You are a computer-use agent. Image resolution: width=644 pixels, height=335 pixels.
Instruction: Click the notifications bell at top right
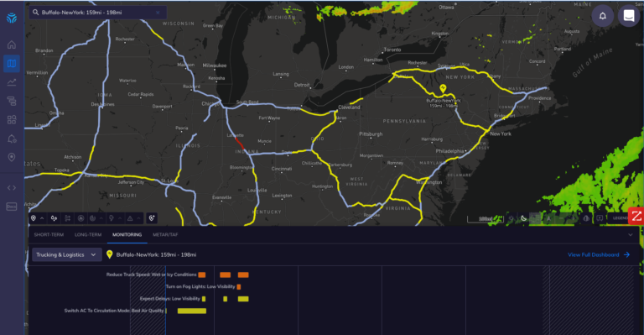coord(603,16)
